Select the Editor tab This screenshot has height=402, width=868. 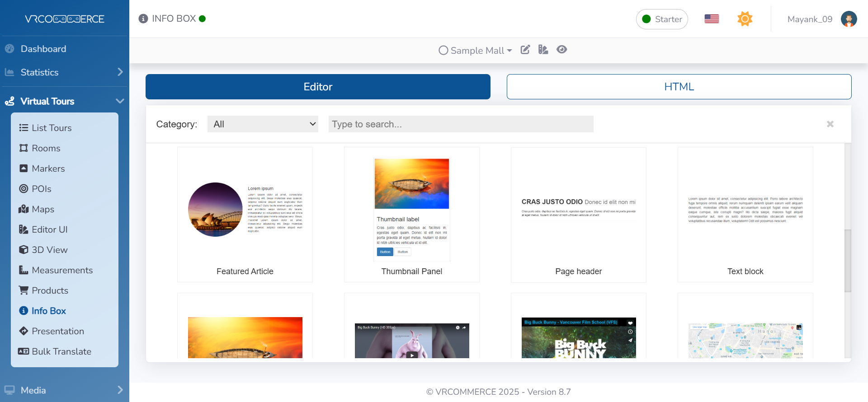coord(318,87)
